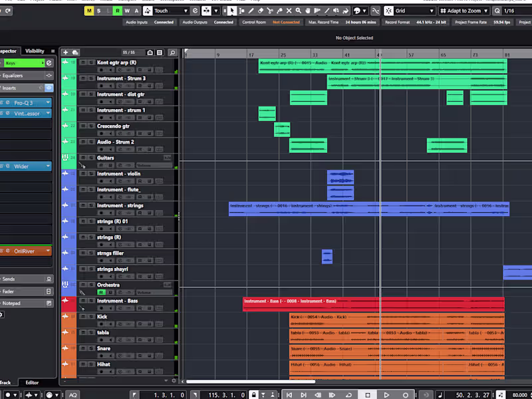Click the transport Stop button
Image resolution: width=532 pixels, height=399 pixels.
pos(368,395)
